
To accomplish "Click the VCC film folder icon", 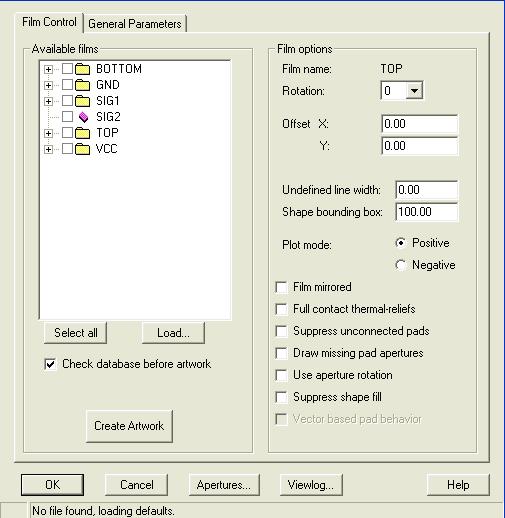I will point(82,149).
